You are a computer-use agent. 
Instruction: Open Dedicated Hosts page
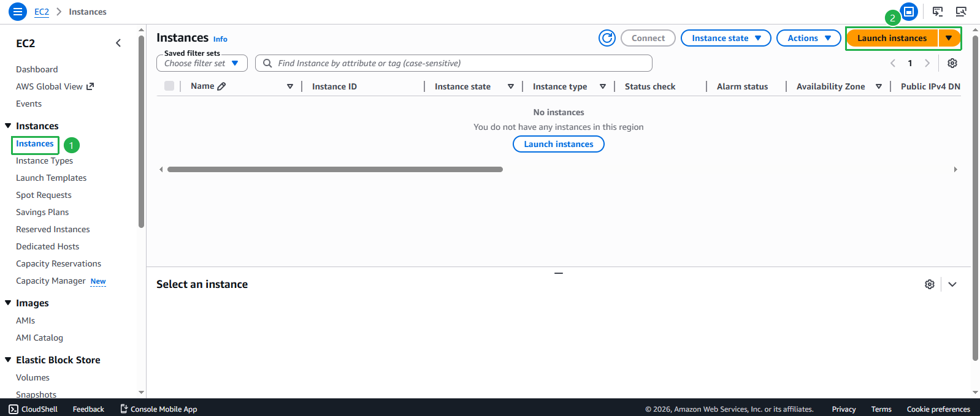(x=47, y=246)
